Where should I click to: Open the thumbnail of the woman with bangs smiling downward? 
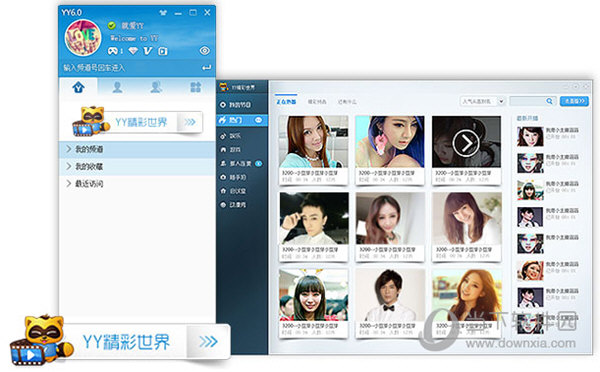point(466,218)
